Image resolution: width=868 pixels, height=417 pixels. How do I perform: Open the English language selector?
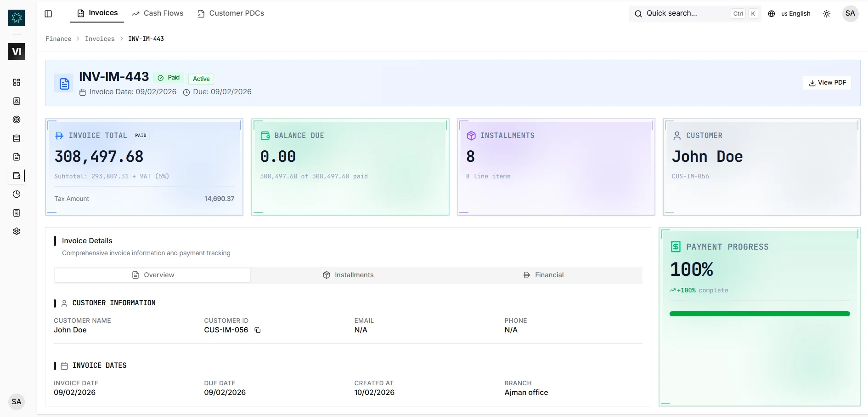point(789,14)
